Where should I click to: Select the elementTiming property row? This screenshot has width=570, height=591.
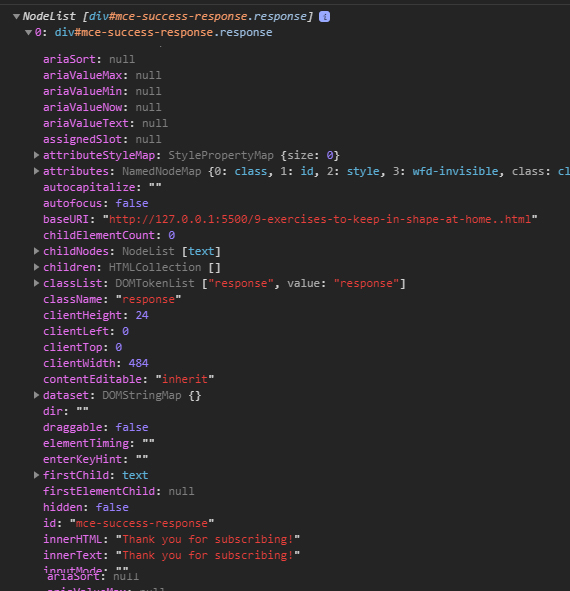pyautogui.click(x=98, y=443)
